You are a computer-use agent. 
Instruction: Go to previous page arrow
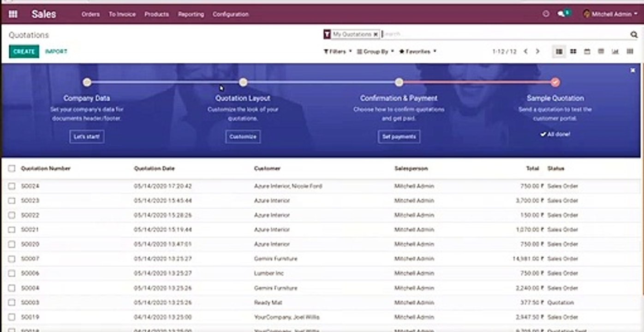coord(526,52)
